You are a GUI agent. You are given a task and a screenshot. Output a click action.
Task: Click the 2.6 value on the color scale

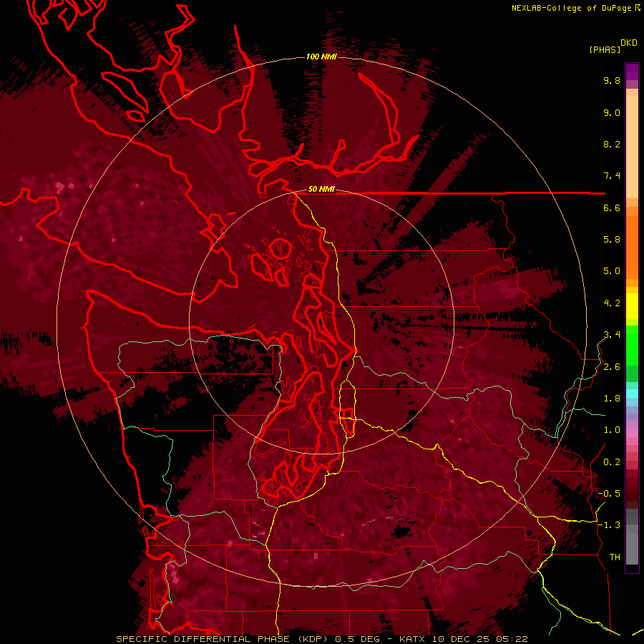coord(612,367)
